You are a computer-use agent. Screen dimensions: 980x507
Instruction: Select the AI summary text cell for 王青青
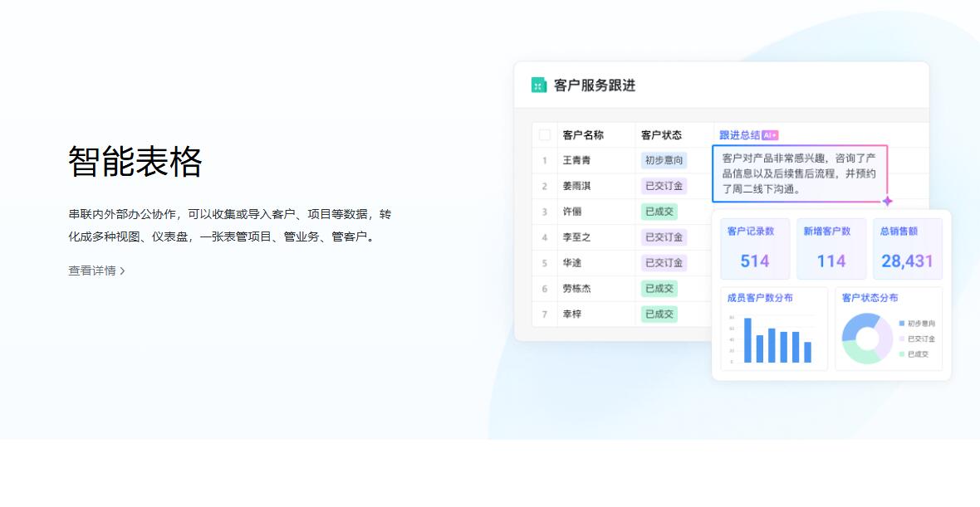(800, 173)
